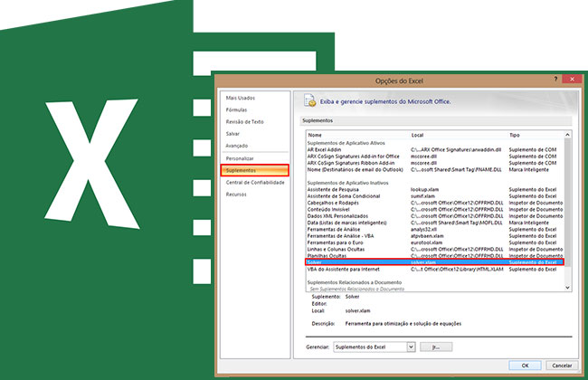This screenshot has width=588, height=380.
Task: Open the Gerenciar dropdown list
Action: (x=411, y=347)
